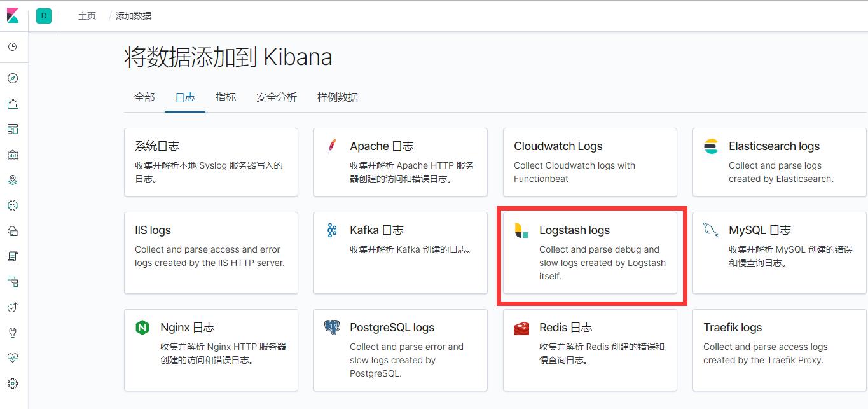Image resolution: width=868 pixels, height=409 pixels.
Task: Click the Elasticsearch logo icon
Action: tap(711, 146)
